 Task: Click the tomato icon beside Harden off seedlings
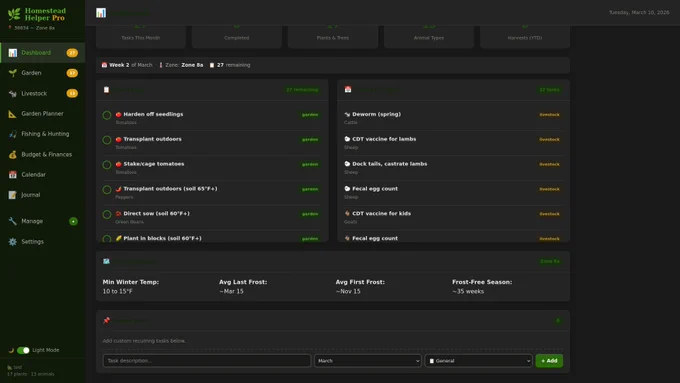pos(118,115)
